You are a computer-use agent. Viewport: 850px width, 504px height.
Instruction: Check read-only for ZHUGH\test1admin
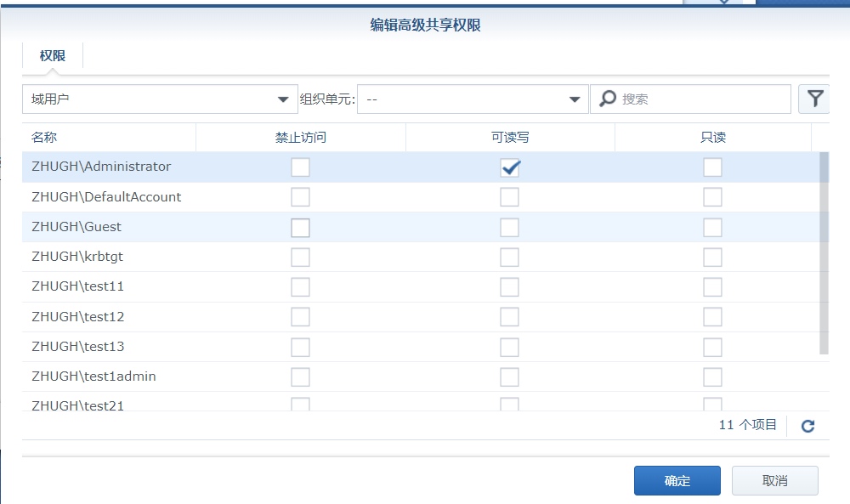coord(712,377)
